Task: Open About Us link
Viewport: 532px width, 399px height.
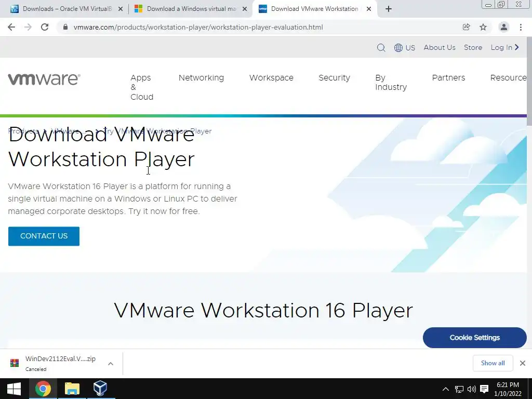Action: [440, 47]
